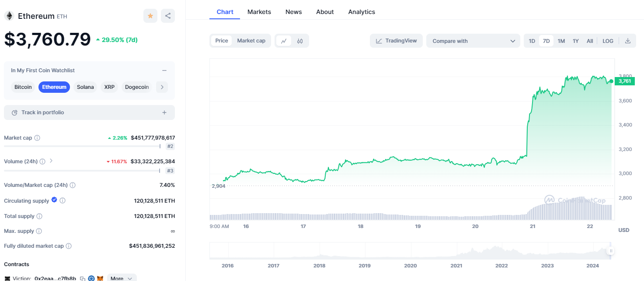This screenshot has width=644, height=281.
Task: Click the Ethereum logo icon
Action: coord(9,16)
